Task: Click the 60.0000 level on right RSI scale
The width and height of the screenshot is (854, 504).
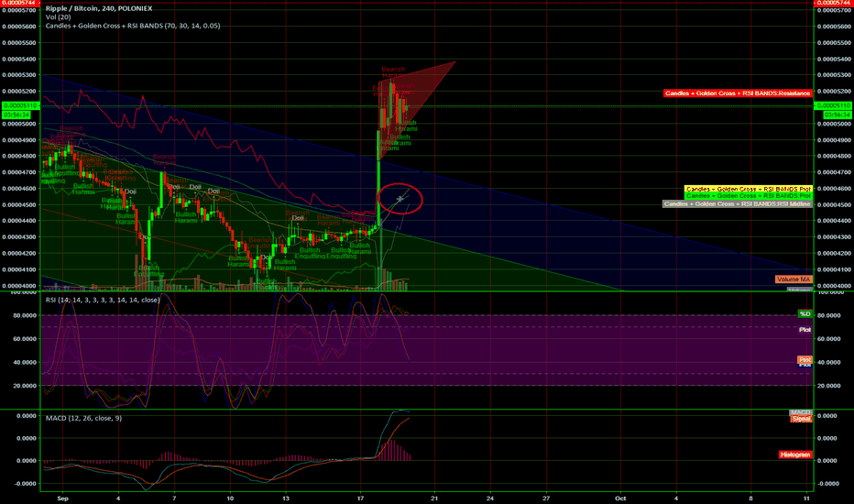Action: (829, 338)
